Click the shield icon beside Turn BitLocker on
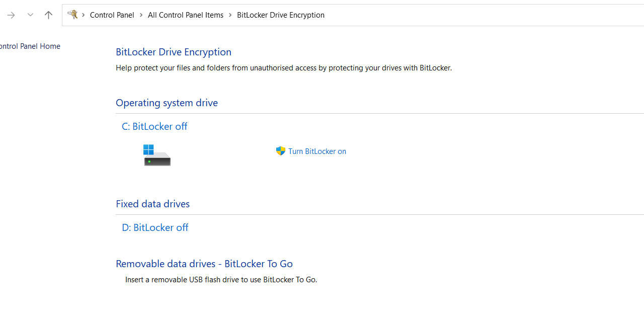644x322 pixels. 281,151
